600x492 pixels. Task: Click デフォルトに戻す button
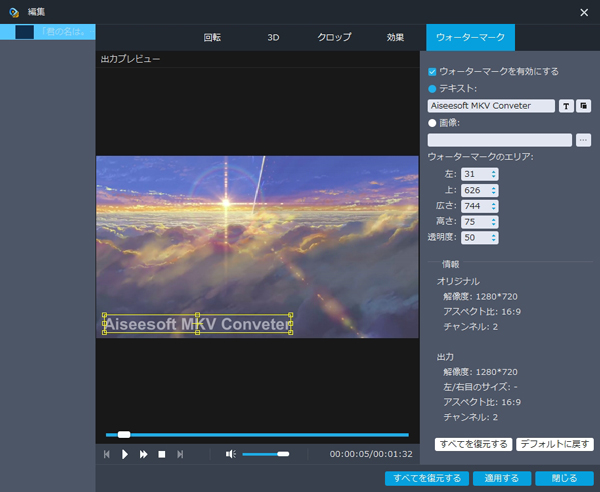coord(555,444)
